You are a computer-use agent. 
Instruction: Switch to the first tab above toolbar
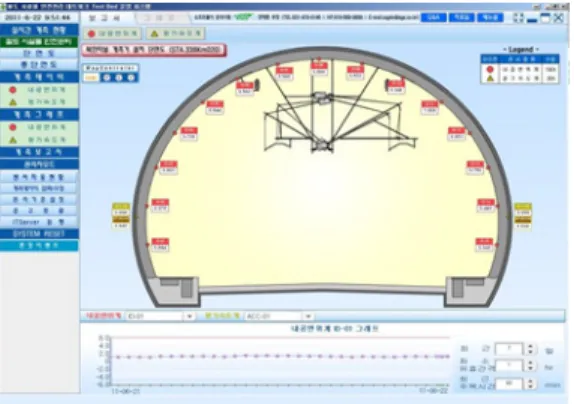pos(106,18)
